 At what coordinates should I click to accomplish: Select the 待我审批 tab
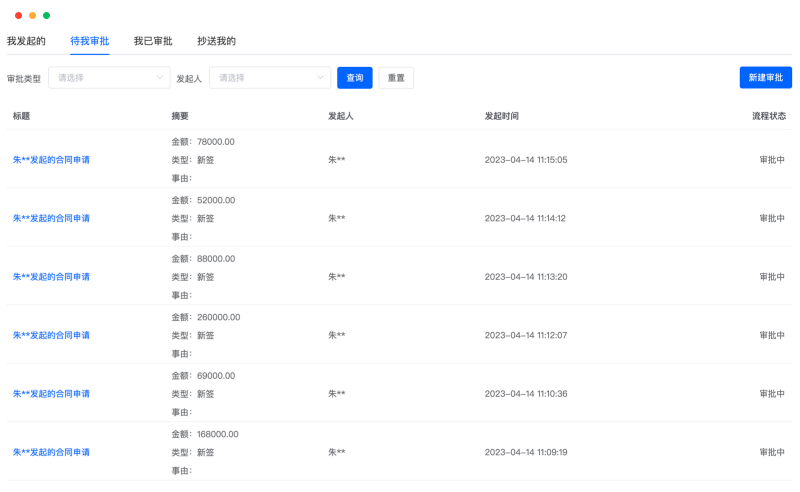90,41
